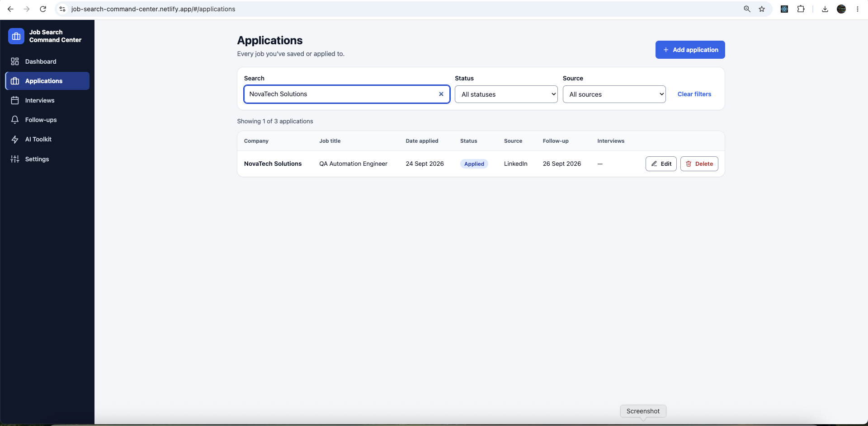Click the LinkedIn source cell
This screenshot has width=868, height=426.
515,164
